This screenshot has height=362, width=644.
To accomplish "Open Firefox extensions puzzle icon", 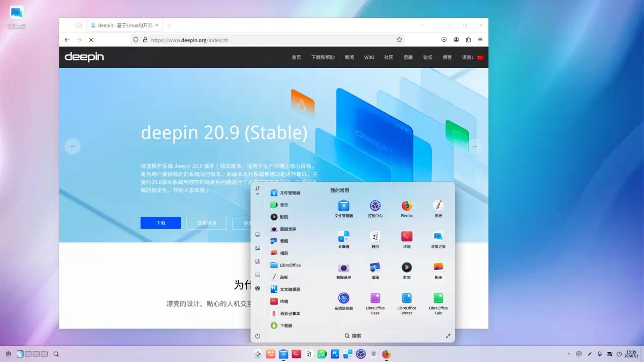I will point(468,40).
